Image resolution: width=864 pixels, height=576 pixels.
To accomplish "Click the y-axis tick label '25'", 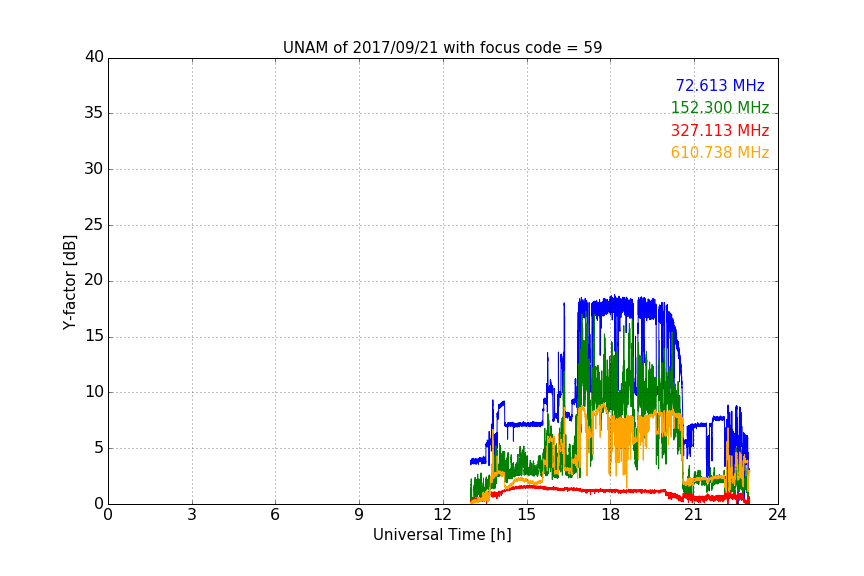I will 94,225.
